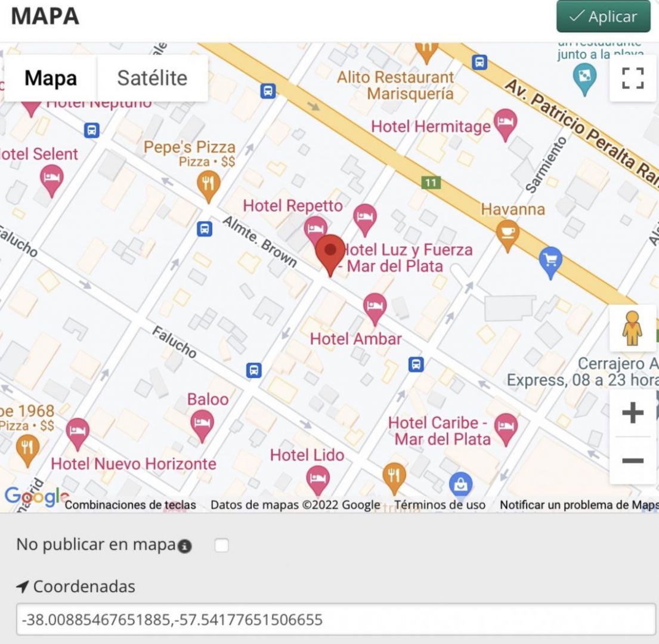This screenshot has height=644, width=659.
Task: Select the Hotel Ambar lodging pin
Action: [375, 307]
